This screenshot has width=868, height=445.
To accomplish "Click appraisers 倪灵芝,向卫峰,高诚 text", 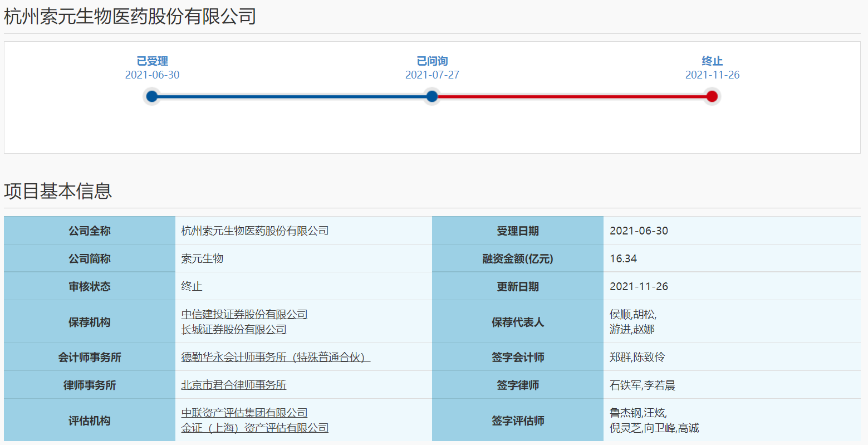I will 655,428.
